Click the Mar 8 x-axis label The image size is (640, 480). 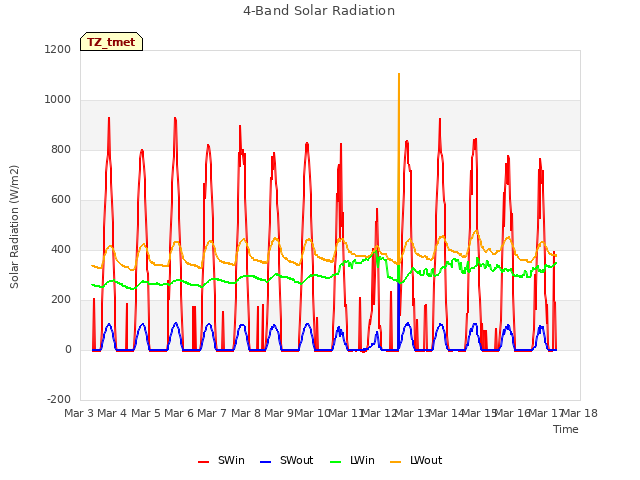click(246, 413)
